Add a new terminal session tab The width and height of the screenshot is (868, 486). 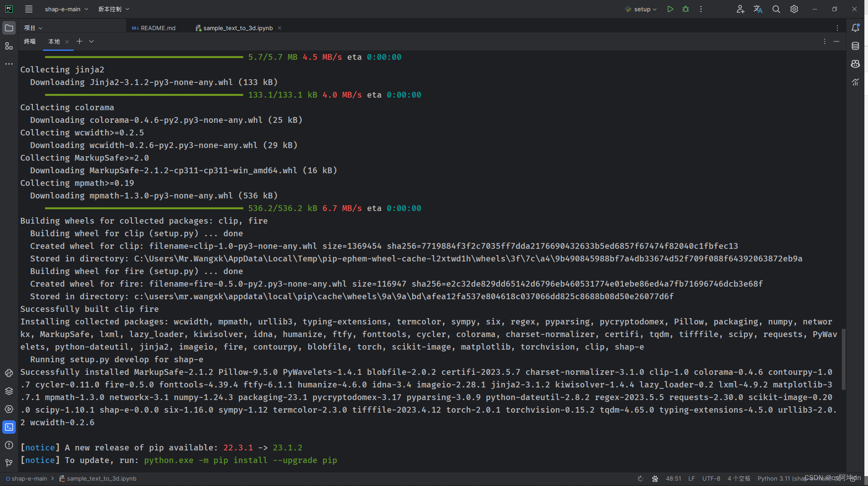tap(79, 41)
